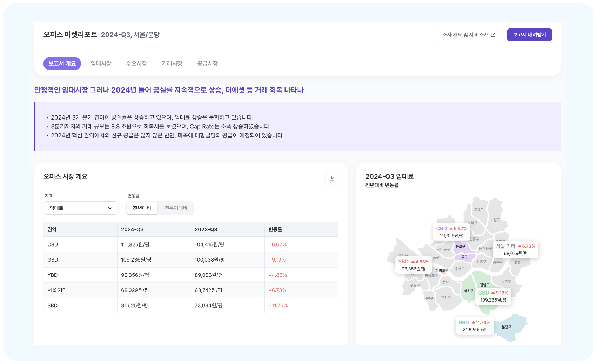The width and height of the screenshot is (597, 364).
Task: Select the 보고서 개요 tab
Action: [62, 63]
